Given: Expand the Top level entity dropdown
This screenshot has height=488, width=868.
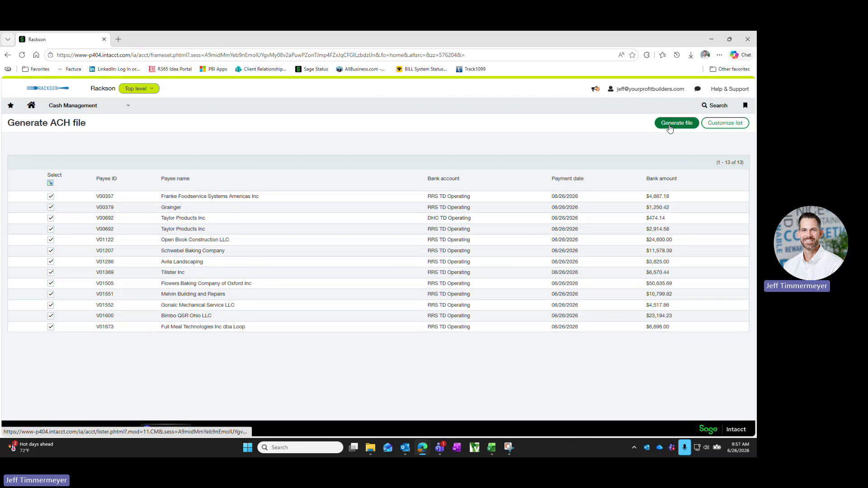Looking at the screenshot, I should (139, 89).
